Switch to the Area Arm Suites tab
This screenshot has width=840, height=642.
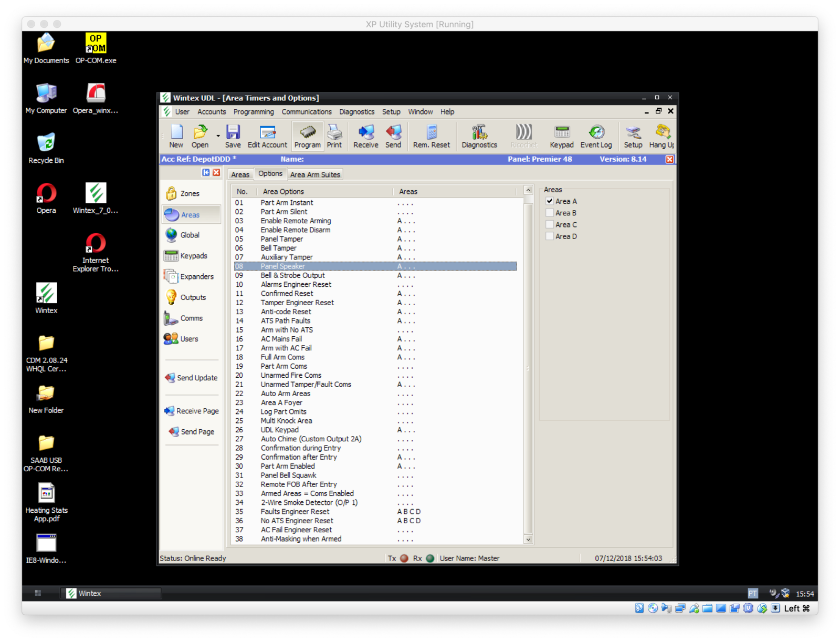[x=315, y=174]
